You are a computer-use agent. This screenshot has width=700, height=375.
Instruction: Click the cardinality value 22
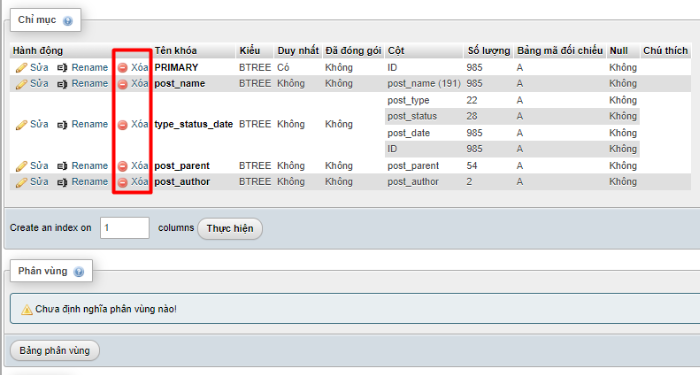click(472, 100)
